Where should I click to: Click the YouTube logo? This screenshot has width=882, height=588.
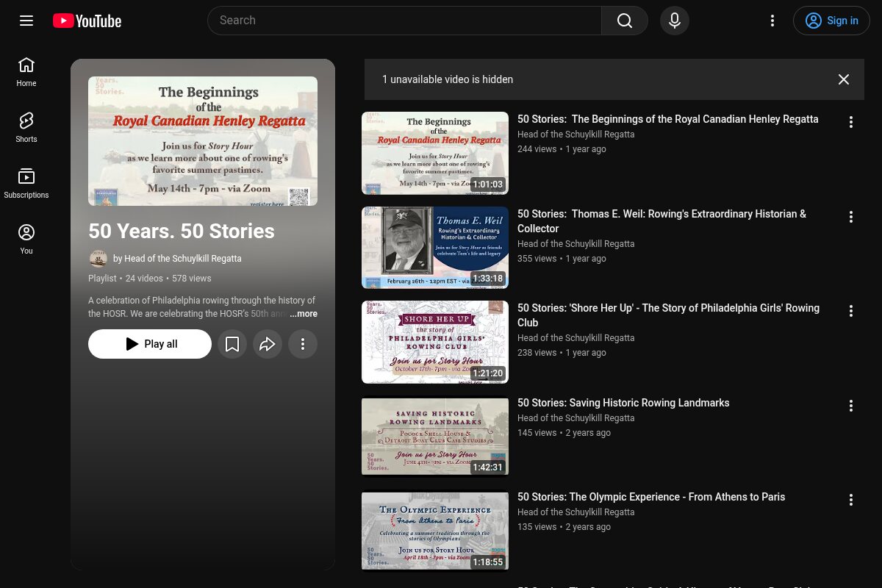pyautogui.click(x=87, y=21)
